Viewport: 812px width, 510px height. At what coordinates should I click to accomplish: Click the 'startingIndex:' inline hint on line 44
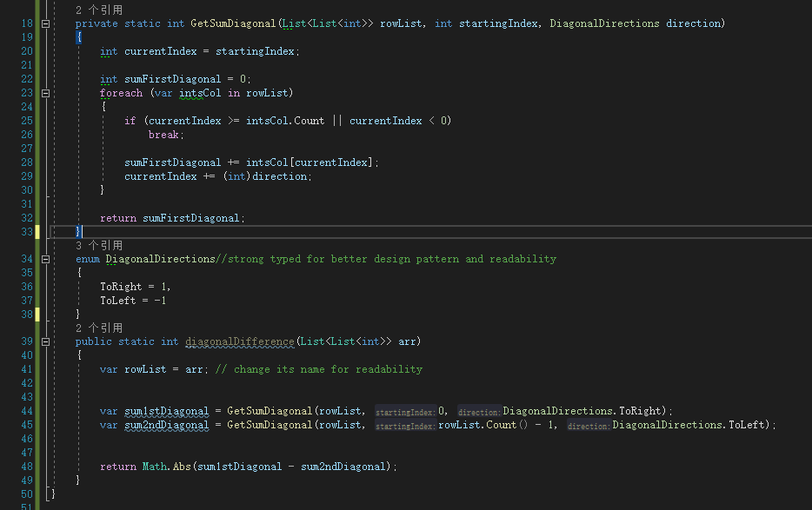pos(405,412)
